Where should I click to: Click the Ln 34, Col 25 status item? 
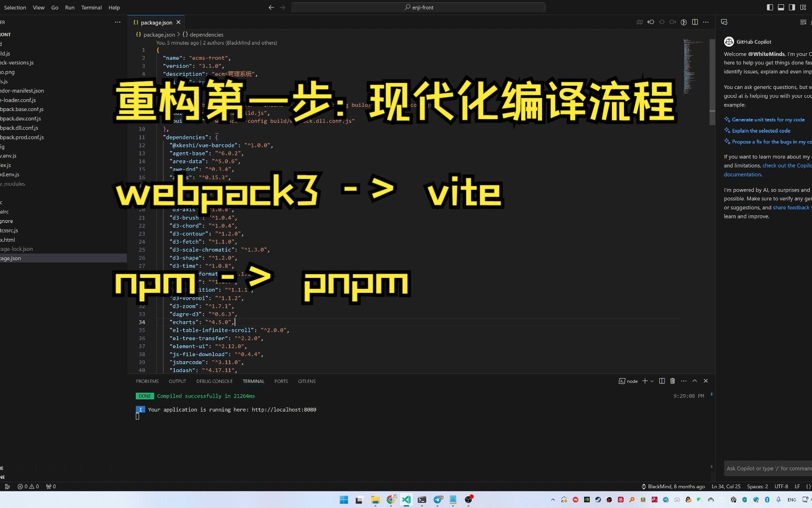(x=726, y=487)
